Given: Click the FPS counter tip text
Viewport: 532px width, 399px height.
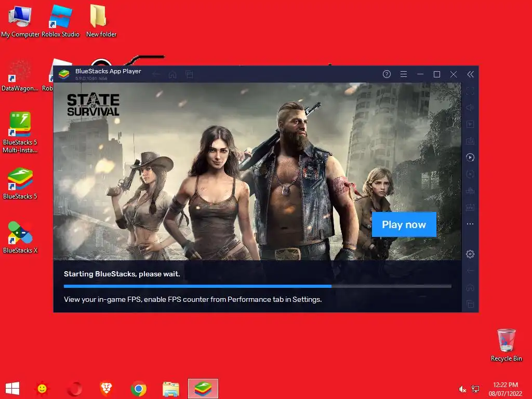Looking at the screenshot, I should pyautogui.click(x=193, y=299).
